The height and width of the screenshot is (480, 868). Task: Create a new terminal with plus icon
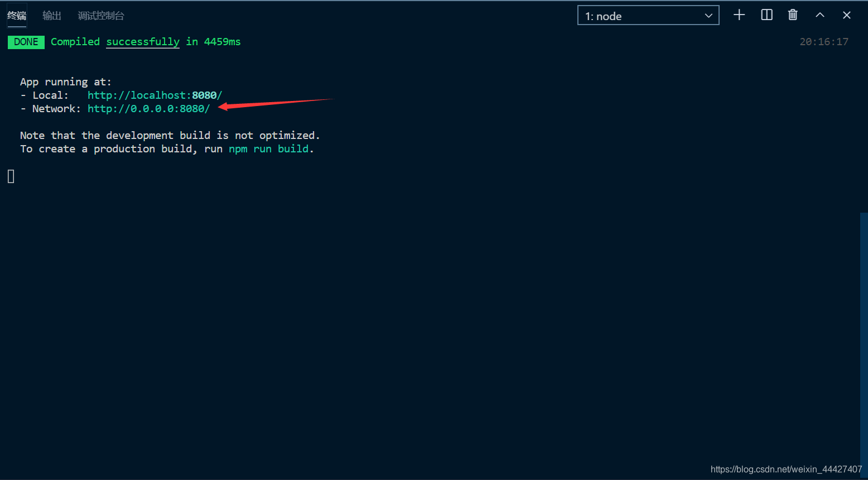(739, 15)
